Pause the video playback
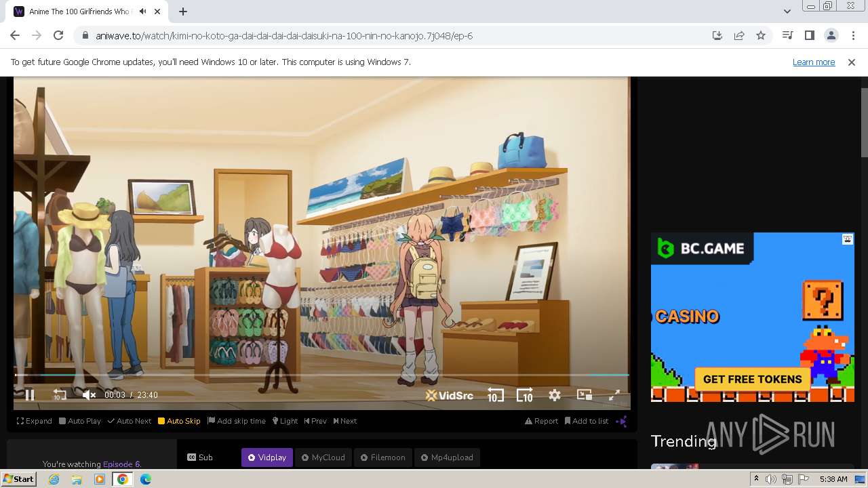Screen dimensions: 868x488 [29, 394]
